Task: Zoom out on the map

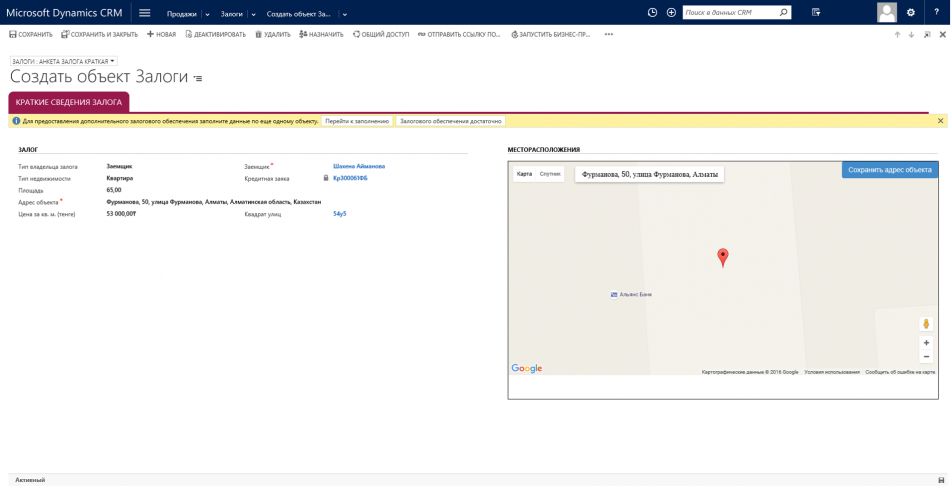Action: coord(926,357)
